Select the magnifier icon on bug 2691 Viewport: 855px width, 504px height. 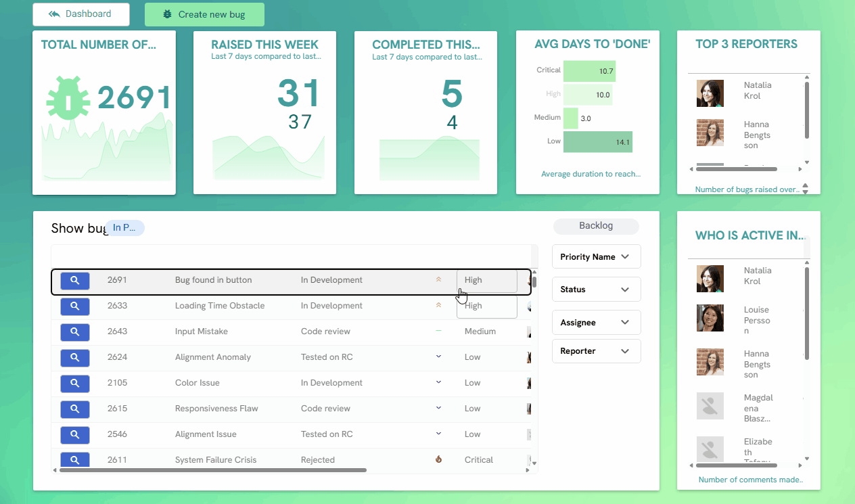coord(74,280)
